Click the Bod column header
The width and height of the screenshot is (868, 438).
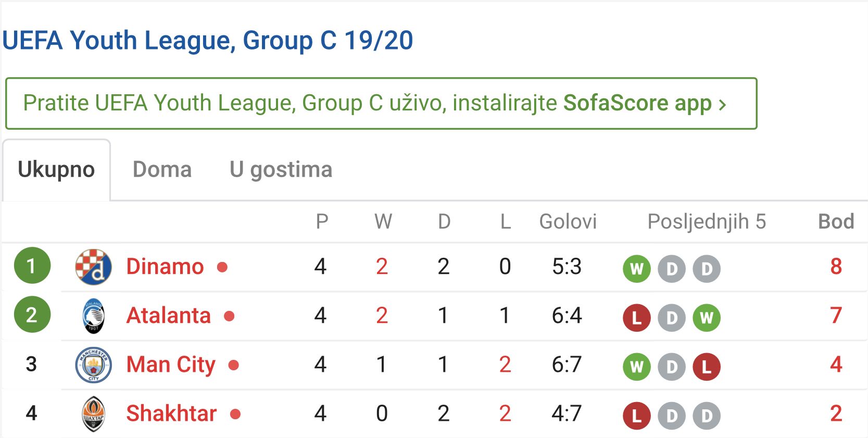[836, 222]
